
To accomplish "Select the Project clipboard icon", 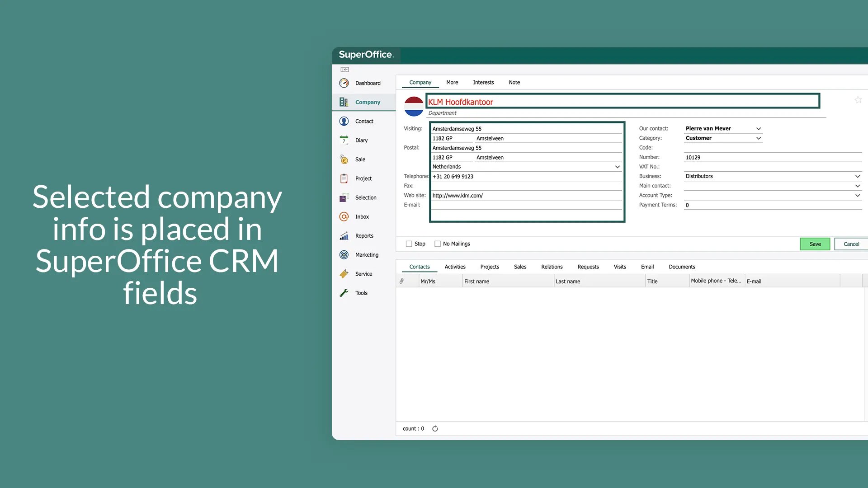I will click(344, 178).
